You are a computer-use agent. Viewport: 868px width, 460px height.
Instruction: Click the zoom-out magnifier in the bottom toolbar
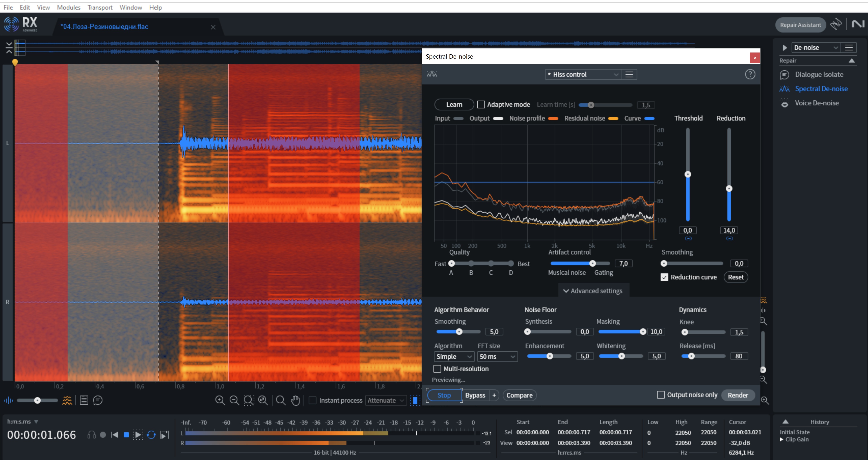click(x=234, y=400)
